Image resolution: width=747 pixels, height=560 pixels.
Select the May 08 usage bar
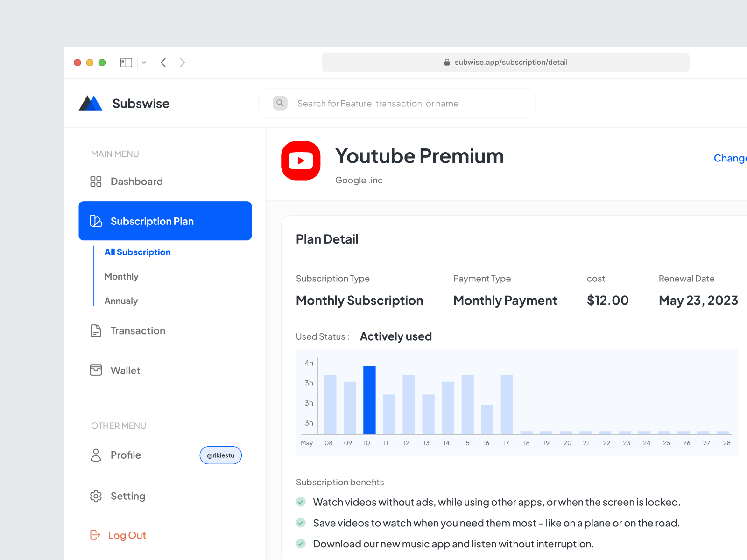click(330, 405)
